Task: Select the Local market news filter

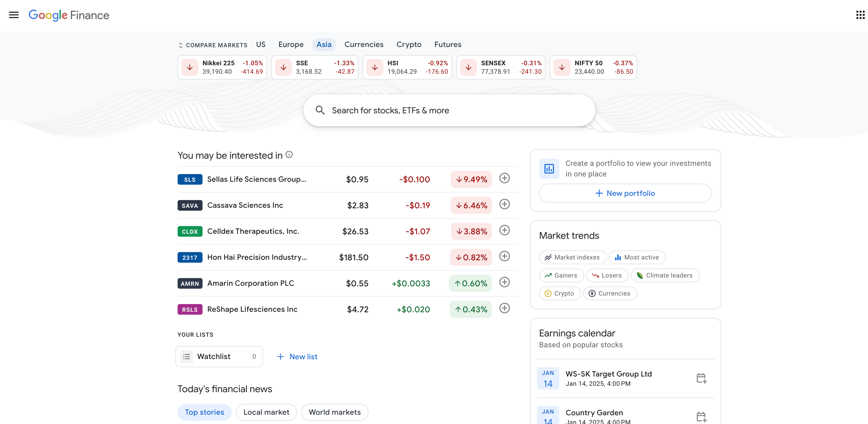Action: click(266, 412)
